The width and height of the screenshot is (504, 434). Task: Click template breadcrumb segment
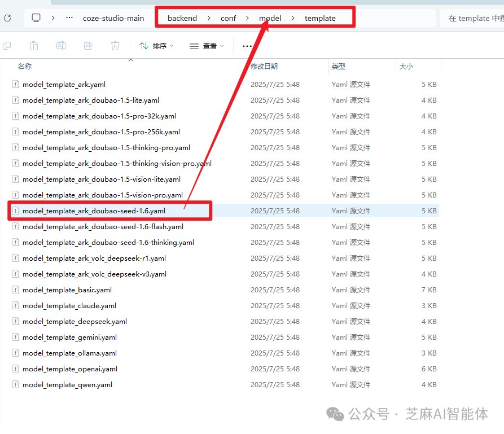click(320, 18)
